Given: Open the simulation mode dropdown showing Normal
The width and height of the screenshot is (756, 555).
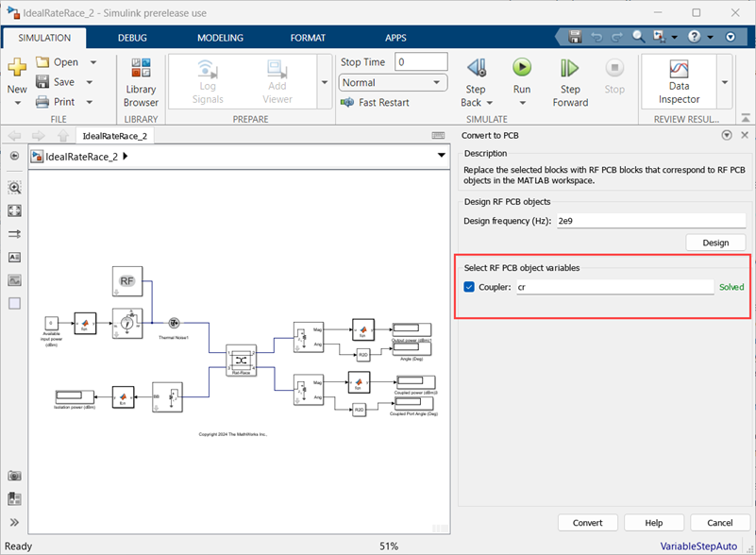Looking at the screenshot, I should (x=437, y=83).
